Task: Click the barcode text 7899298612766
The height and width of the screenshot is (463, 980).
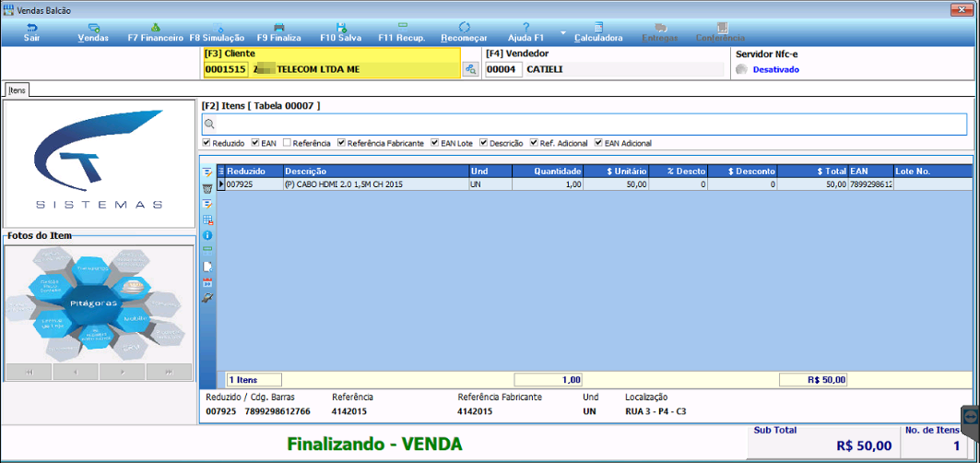Action: pyautogui.click(x=278, y=411)
